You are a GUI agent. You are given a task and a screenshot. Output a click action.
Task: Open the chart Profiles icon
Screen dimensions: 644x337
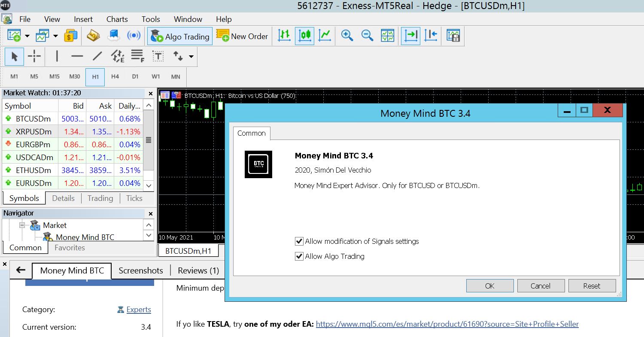point(43,36)
